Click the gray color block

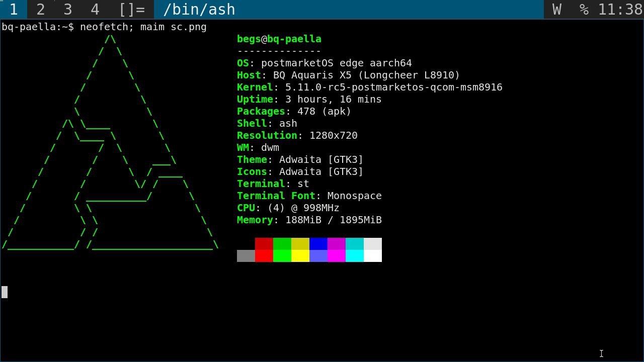click(x=246, y=256)
